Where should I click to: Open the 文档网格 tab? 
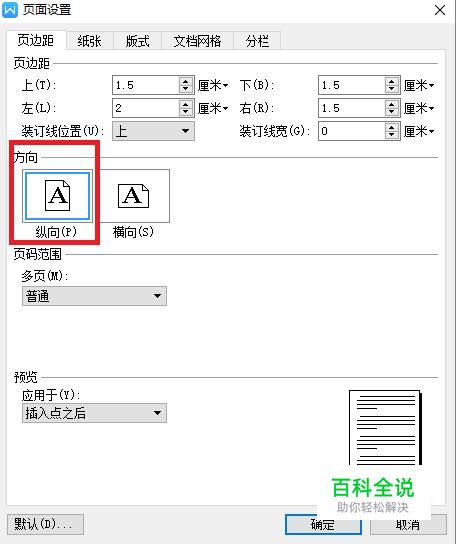pos(197,41)
